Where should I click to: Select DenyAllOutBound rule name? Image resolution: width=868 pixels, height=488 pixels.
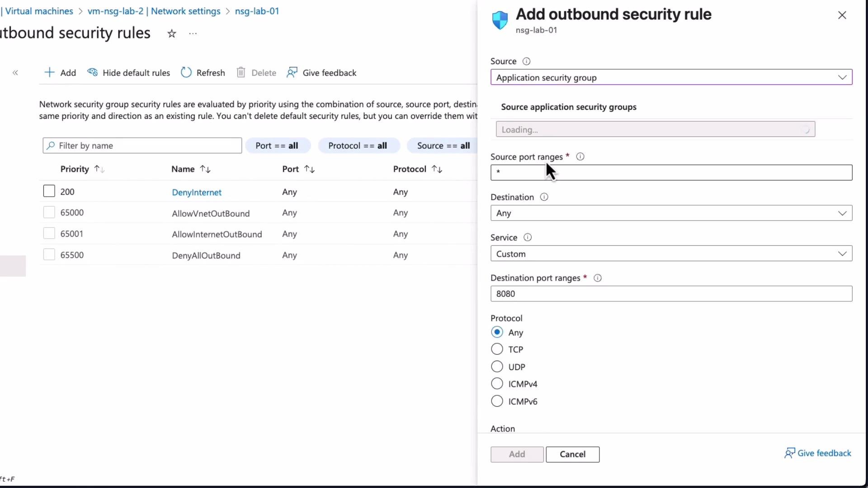point(206,255)
